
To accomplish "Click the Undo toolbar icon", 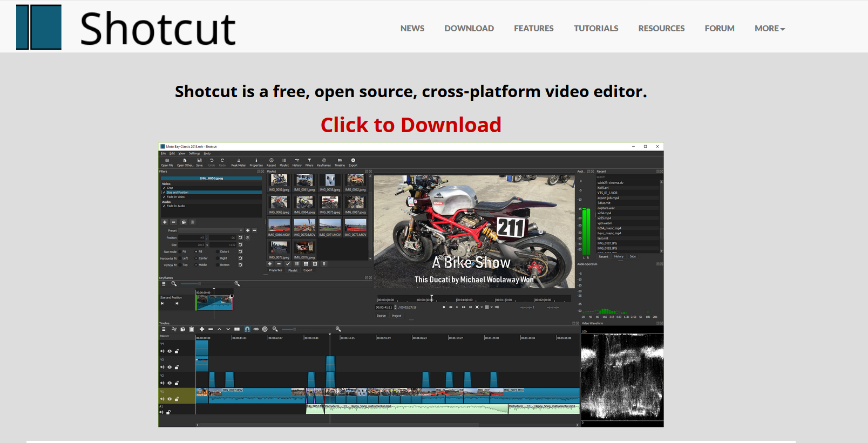I will 212,162.
